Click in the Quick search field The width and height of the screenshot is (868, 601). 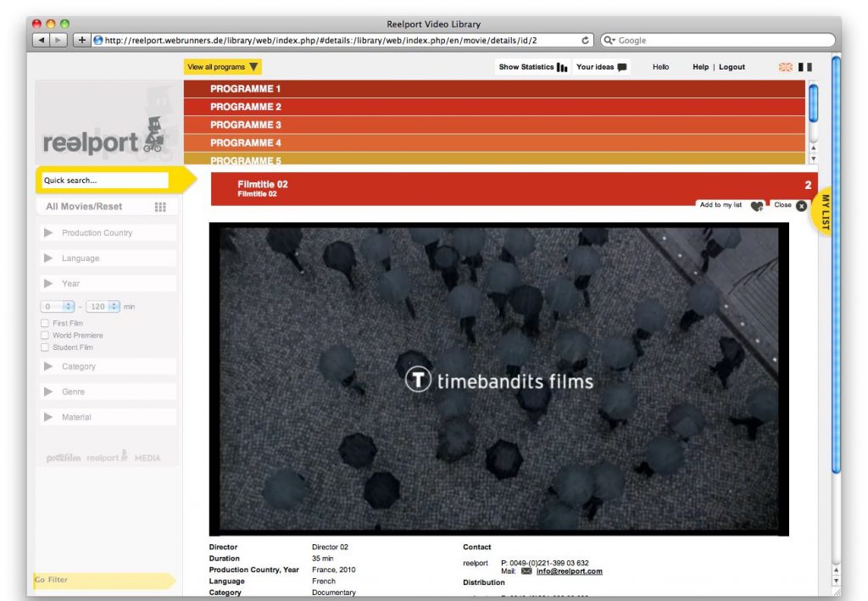tap(104, 181)
